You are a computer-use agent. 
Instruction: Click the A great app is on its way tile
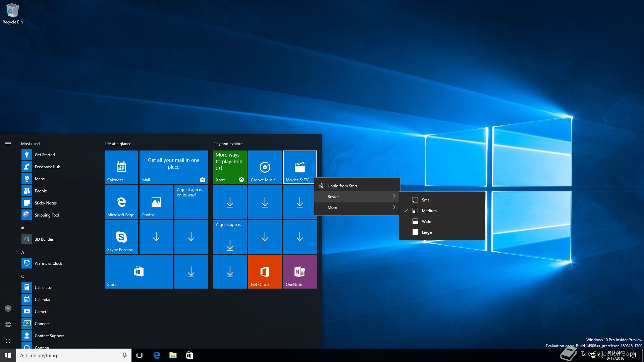click(191, 202)
